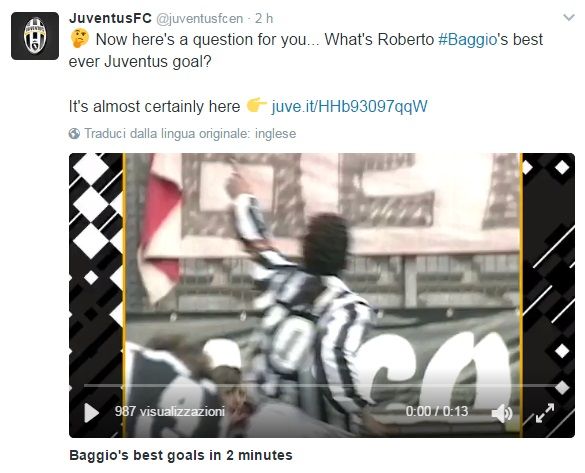This screenshot has width=585, height=473.
Task: Open the 2 h tweet timestamp
Action: [x=264, y=18]
